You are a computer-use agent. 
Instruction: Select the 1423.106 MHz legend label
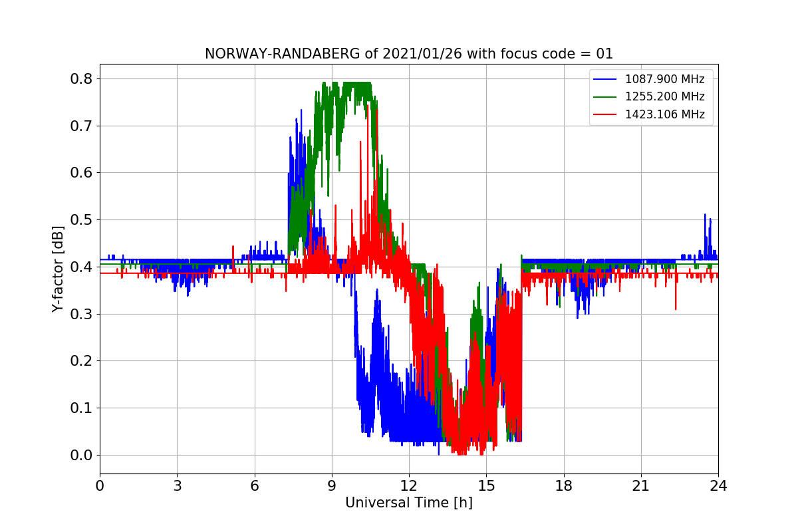click(x=664, y=114)
